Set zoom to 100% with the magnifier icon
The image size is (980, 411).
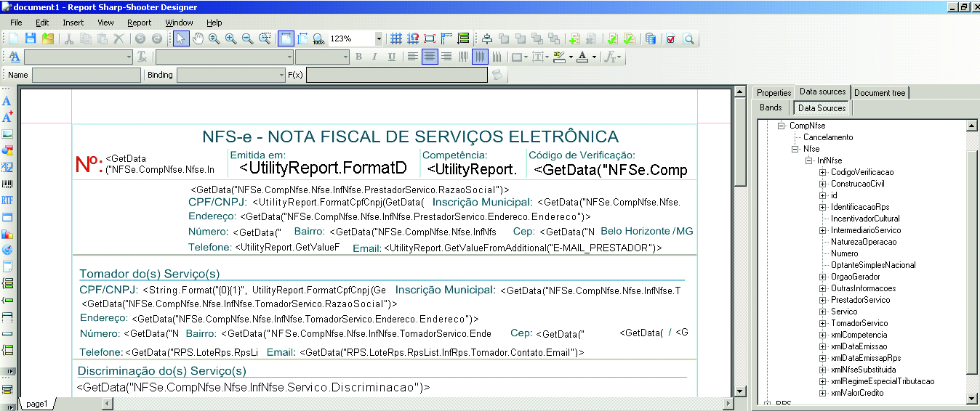pos(318,38)
